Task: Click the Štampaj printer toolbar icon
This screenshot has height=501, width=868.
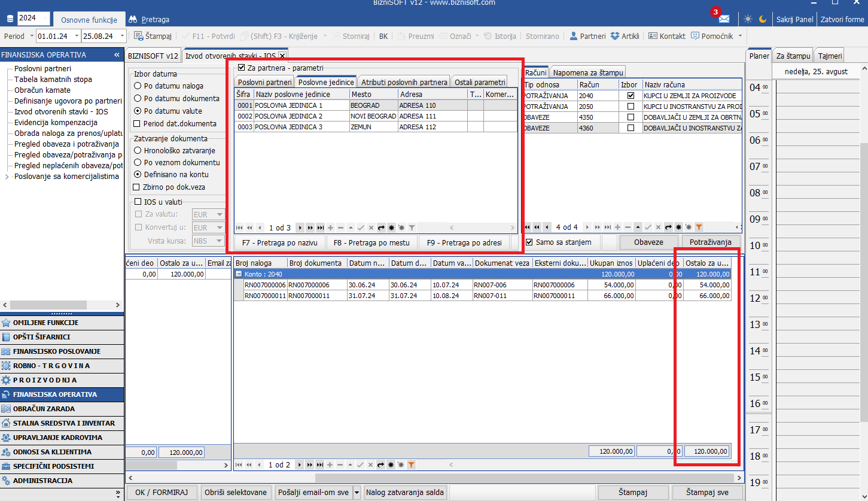Action: tap(138, 36)
